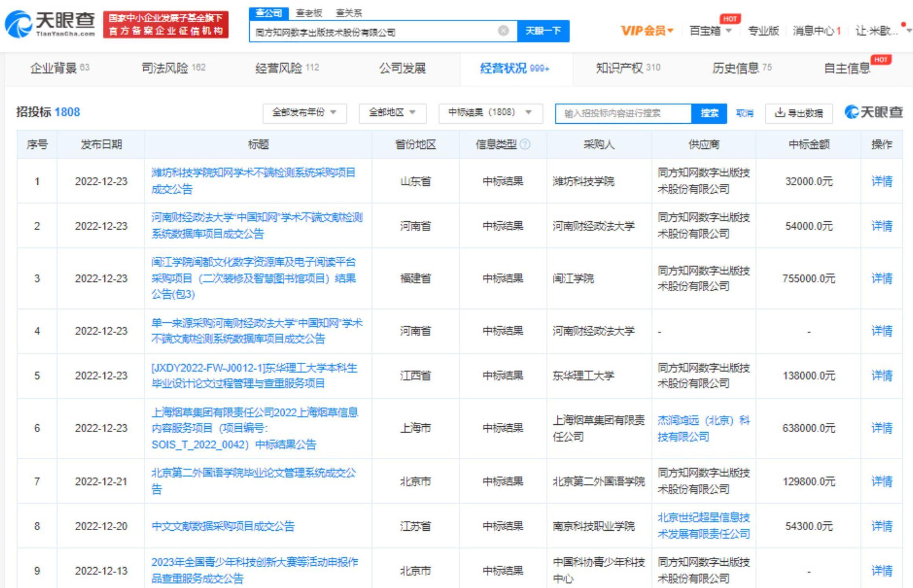Open the 上海烟草集团有限责任公司2022 title link
This screenshot has width=913, height=588.
[255, 428]
